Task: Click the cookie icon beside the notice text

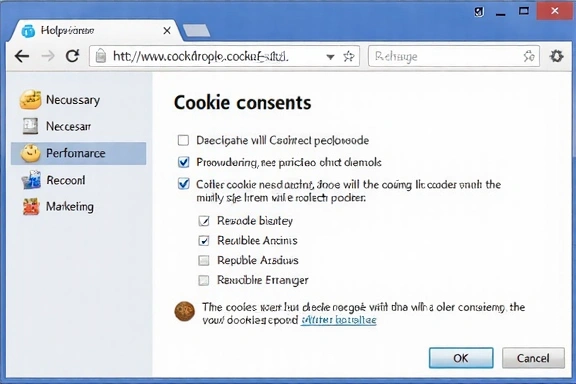Action: point(184,312)
